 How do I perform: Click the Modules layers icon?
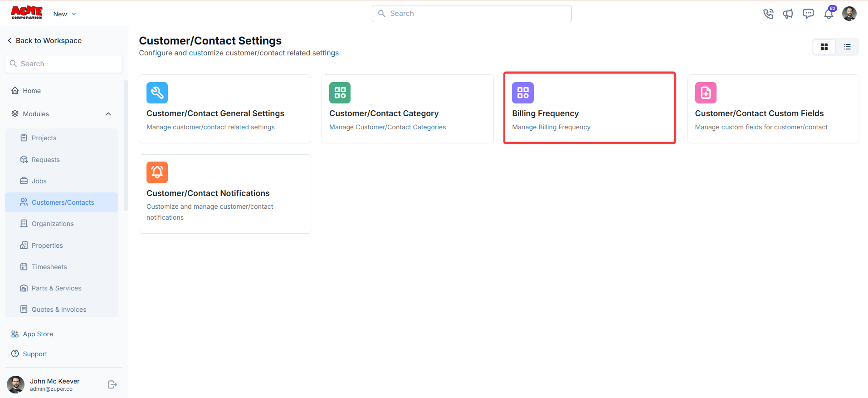coord(15,113)
